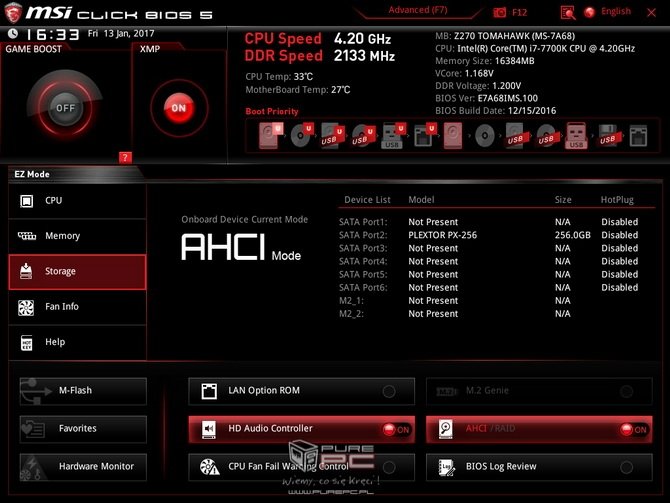Click the PLEXTOR PX-256 model entry
This screenshot has height=503, width=670.
pos(443,235)
